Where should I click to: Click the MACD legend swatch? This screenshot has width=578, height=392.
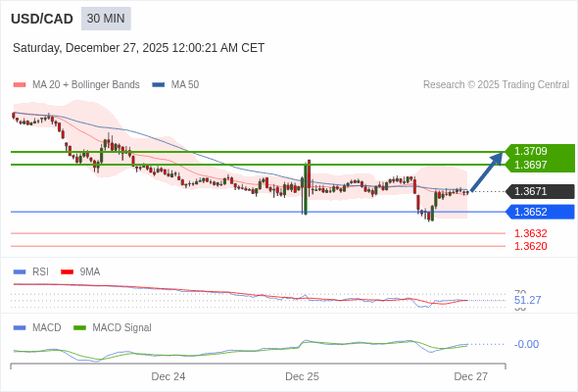coord(20,328)
